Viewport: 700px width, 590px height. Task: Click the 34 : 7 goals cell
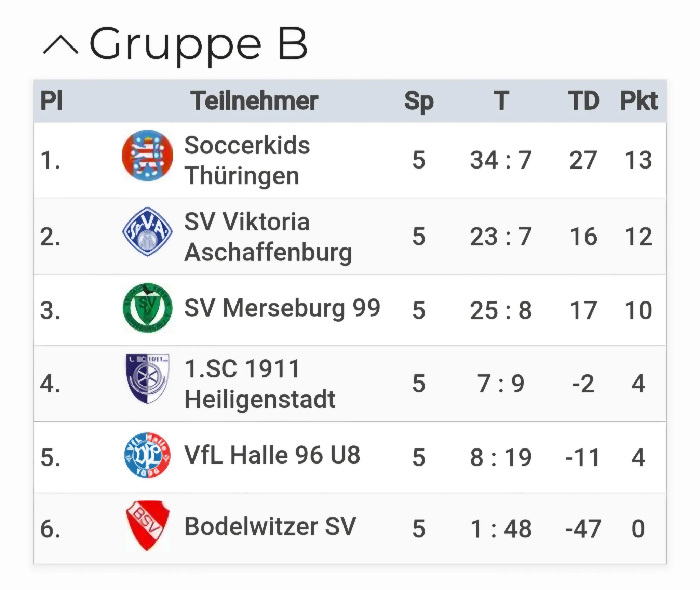[501, 160]
